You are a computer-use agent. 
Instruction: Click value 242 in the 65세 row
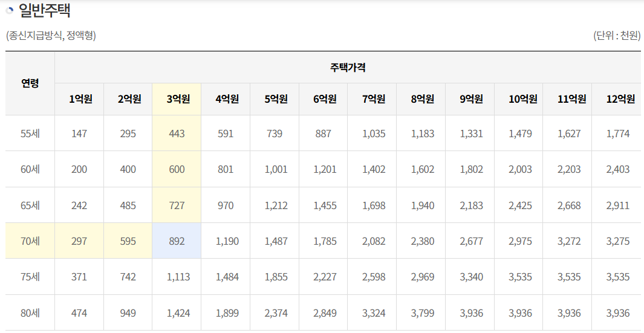click(x=79, y=205)
